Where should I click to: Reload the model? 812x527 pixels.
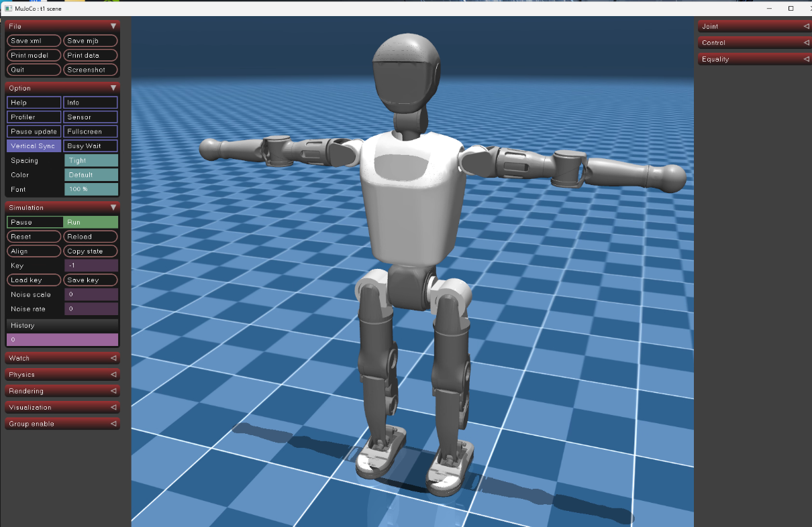point(91,237)
